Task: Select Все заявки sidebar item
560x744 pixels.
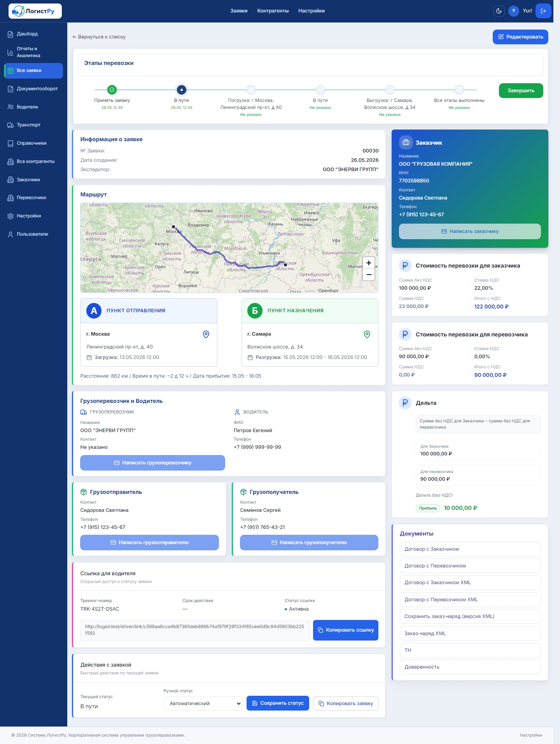Action: [33, 71]
